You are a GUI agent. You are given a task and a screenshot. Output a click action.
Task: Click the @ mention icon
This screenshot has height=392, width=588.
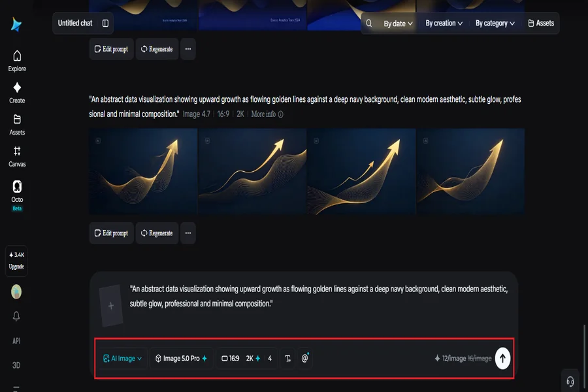pos(305,358)
